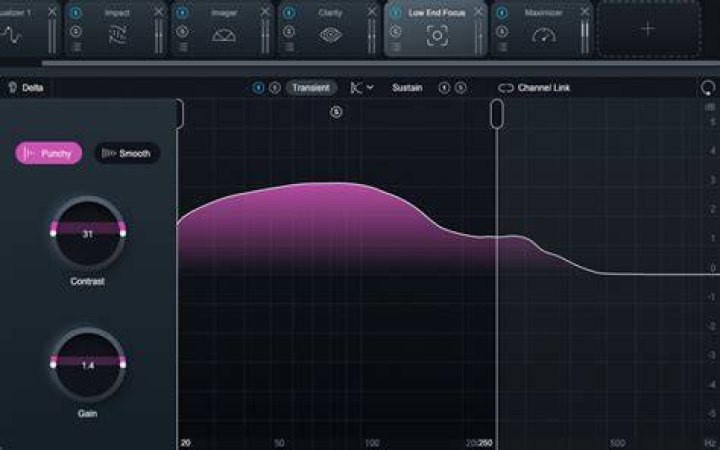The image size is (720, 450).
Task: Solo the Maximizer module
Action: click(502, 31)
